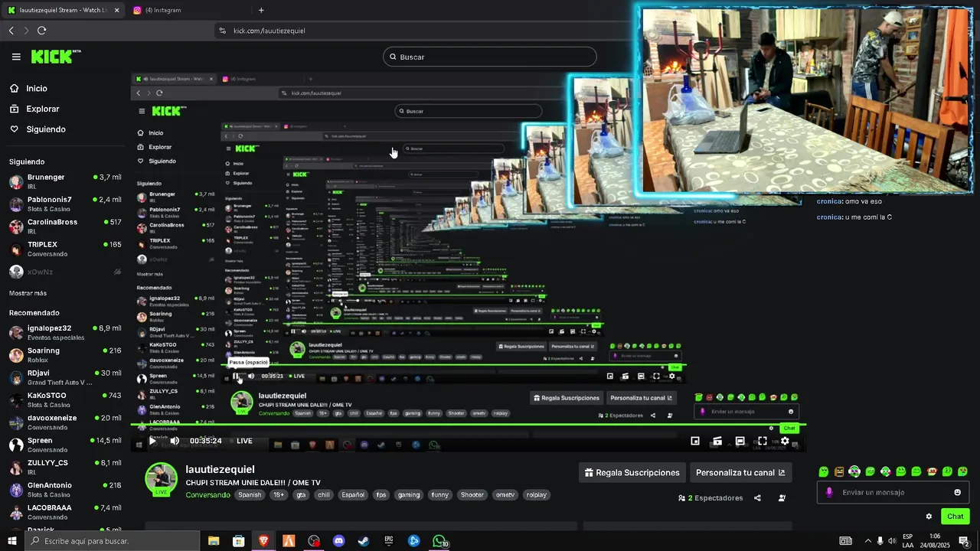Screen dimensions: 980x551
Task: Select the 18+ tag
Action: 279,495
